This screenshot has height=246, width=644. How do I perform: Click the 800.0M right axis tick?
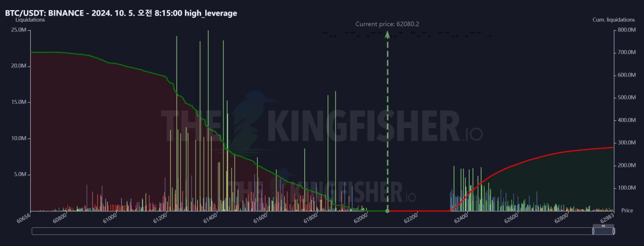627,30
